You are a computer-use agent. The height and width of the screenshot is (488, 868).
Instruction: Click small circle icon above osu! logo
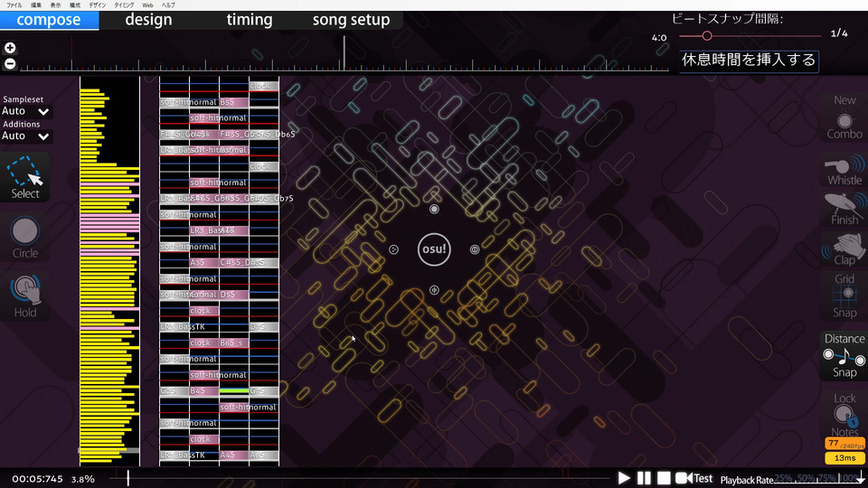pyautogui.click(x=434, y=209)
